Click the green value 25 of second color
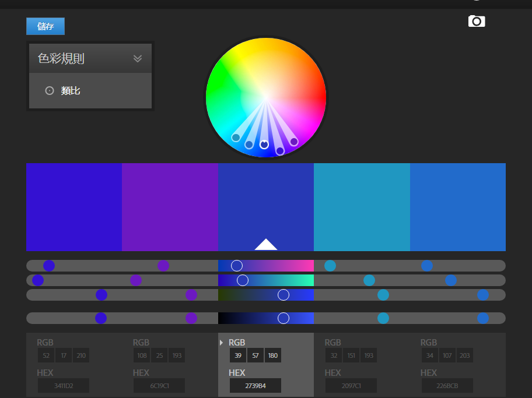This screenshot has width=532, height=398. (x=159, y=355)
